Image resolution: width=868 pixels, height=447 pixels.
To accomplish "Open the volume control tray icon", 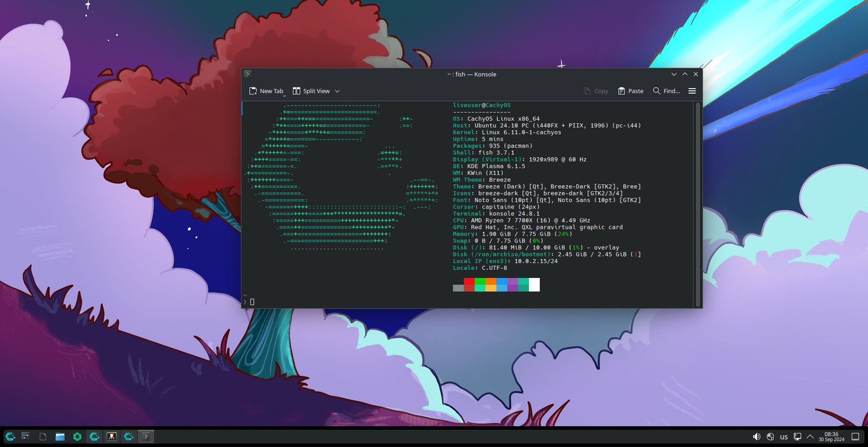I will click(x=756, y=437).
